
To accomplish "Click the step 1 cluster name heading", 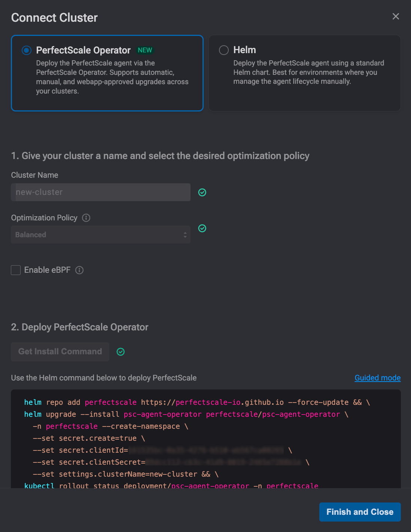I will coord(160,156).
